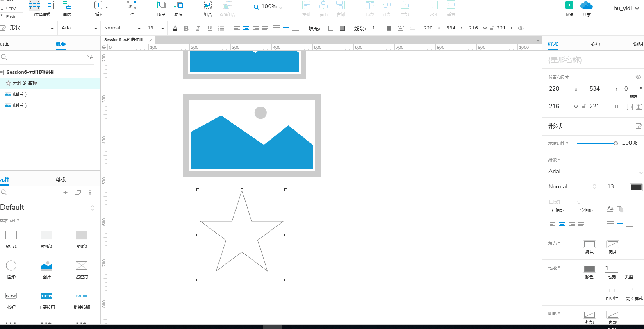This screenshot has height=329, width=644.
Task: Add a library with the plus icon
Action: pyautogui.click(x=65, y=192)
